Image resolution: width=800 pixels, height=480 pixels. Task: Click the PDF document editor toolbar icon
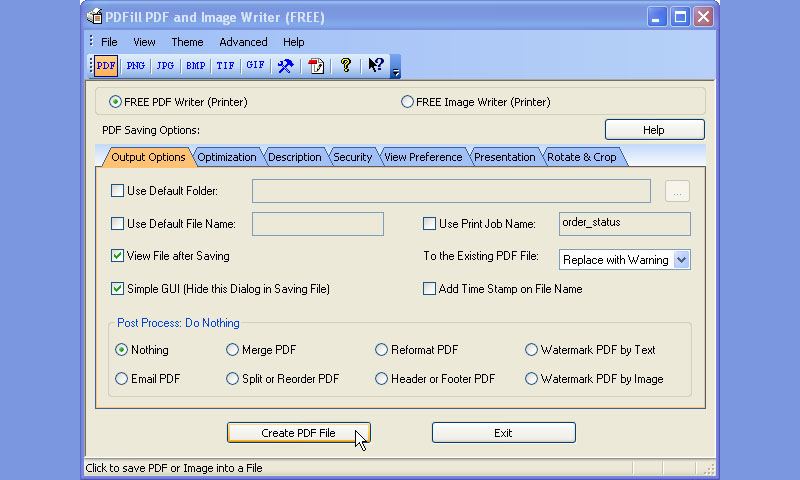click(x=316, y=66)
